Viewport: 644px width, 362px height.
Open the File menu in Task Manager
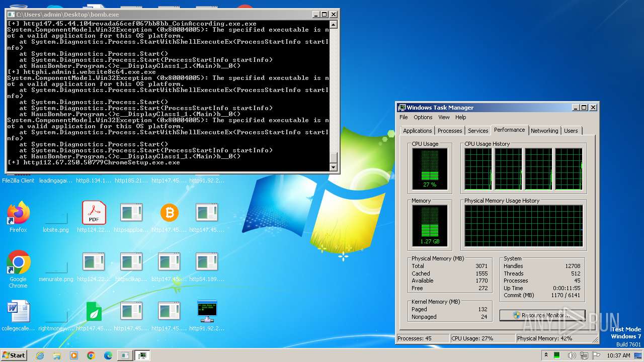[404, 117]
